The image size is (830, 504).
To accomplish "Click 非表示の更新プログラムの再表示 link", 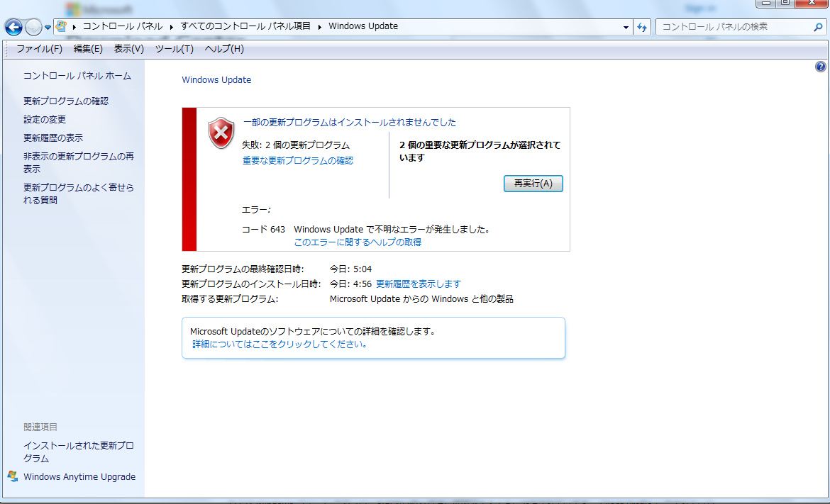I will pyautogui.click(x=78, y=162).
